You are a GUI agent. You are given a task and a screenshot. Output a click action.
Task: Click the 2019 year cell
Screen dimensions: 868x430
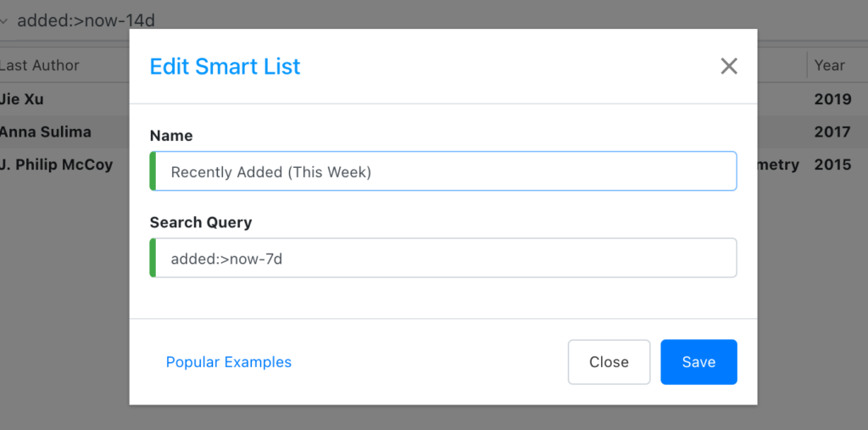[x=832, y=99]
